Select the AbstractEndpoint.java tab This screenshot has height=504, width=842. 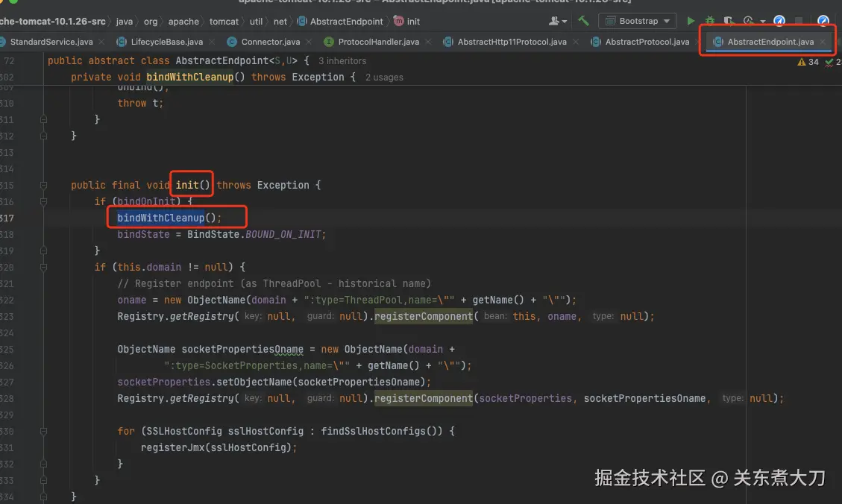770,42
